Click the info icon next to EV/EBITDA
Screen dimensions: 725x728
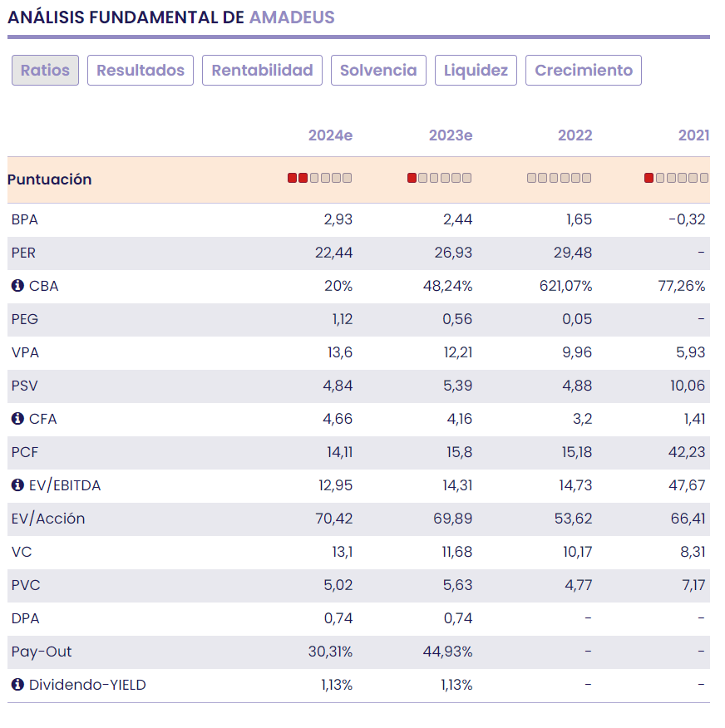coord(17,485)
